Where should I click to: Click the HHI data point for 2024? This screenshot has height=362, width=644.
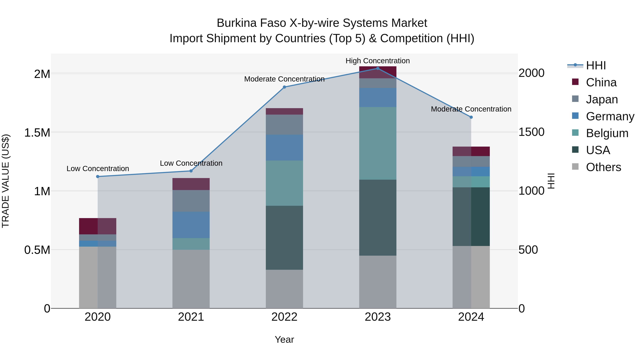(471, 117)
